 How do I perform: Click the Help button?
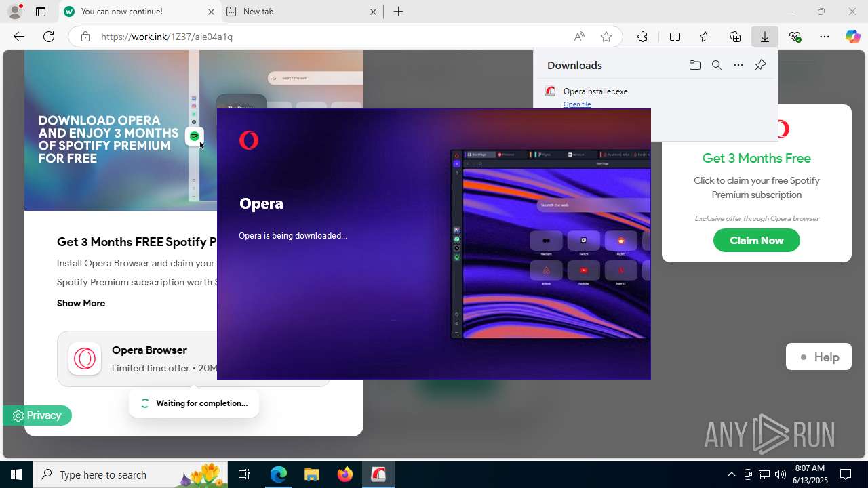818,357
